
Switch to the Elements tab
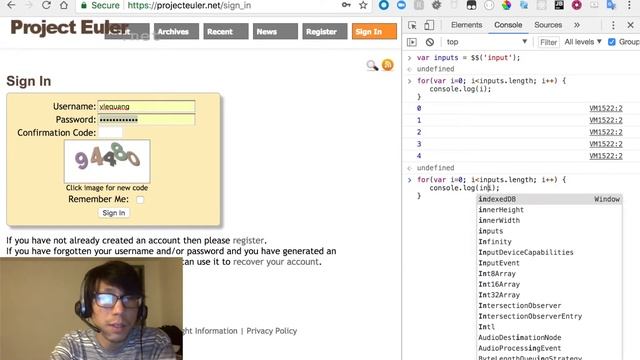click(x=467, y=25)
